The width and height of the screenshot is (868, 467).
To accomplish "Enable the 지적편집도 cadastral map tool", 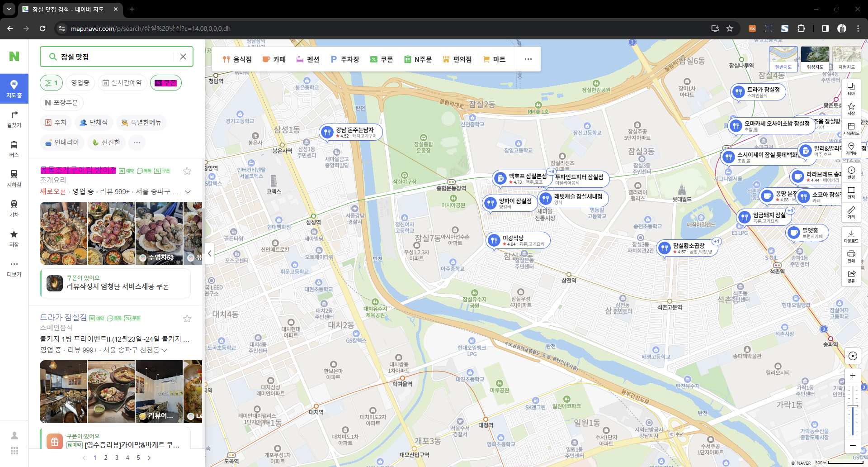I will click(x=851, y=129).
